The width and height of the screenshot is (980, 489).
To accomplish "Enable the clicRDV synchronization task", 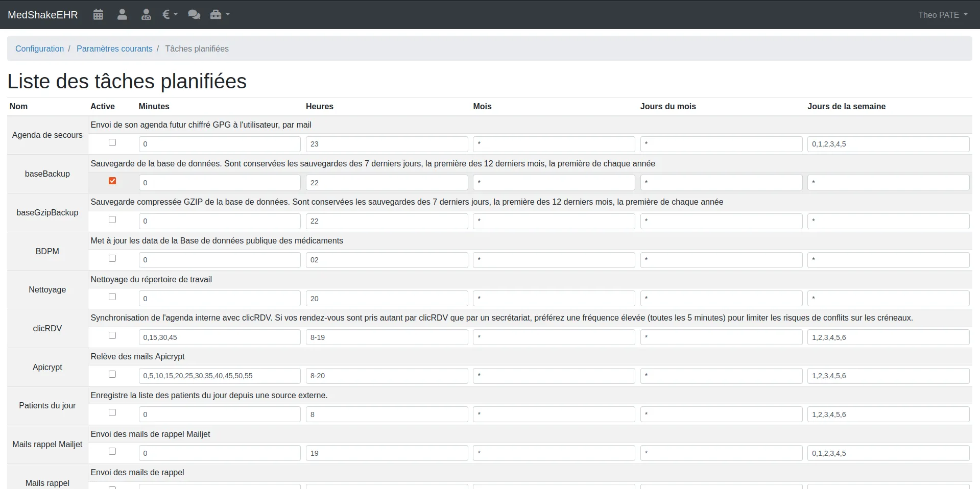I will point(112,335).
